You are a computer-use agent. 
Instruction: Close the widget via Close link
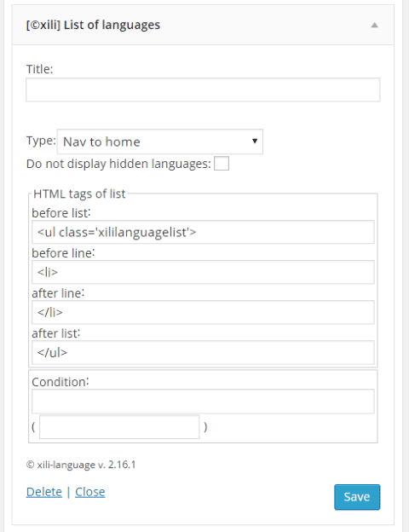[x=89, y=492]
